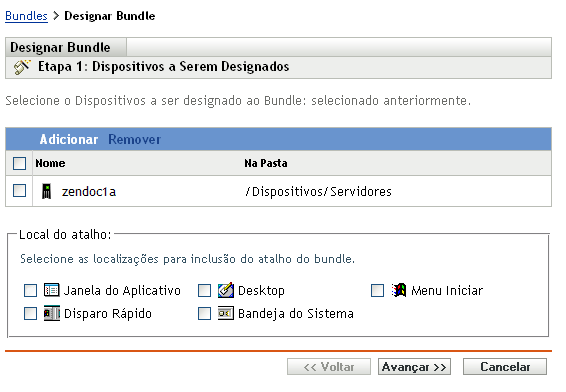Click the << Voltar button
The width and height of the screenshot is (566, 392).
click(x=329, y=367)
